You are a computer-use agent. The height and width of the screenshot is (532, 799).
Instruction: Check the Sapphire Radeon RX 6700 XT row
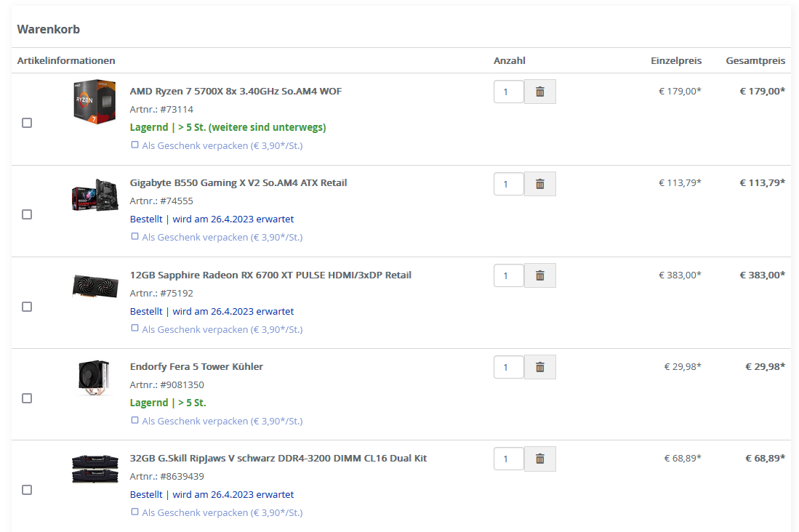[27, 307]
